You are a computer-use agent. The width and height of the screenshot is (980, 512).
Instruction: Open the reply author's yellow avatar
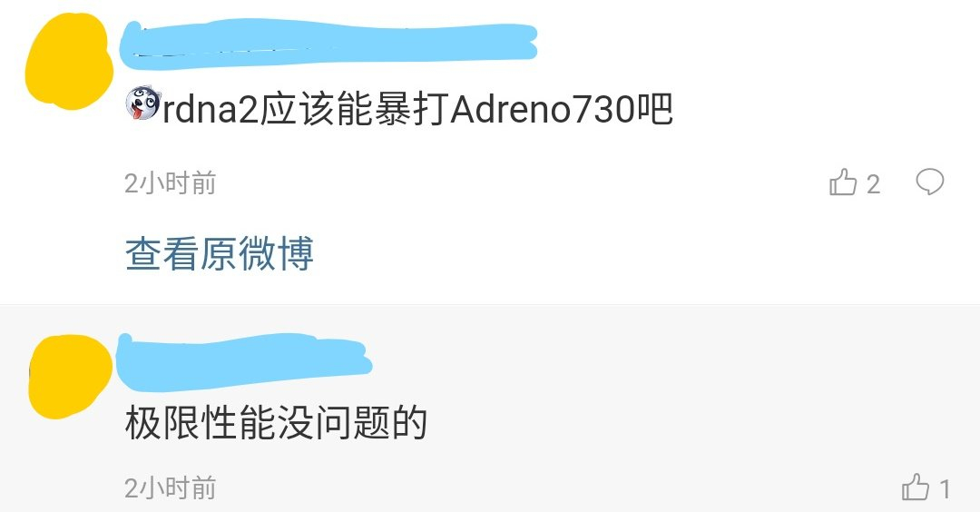click(71, 377)
